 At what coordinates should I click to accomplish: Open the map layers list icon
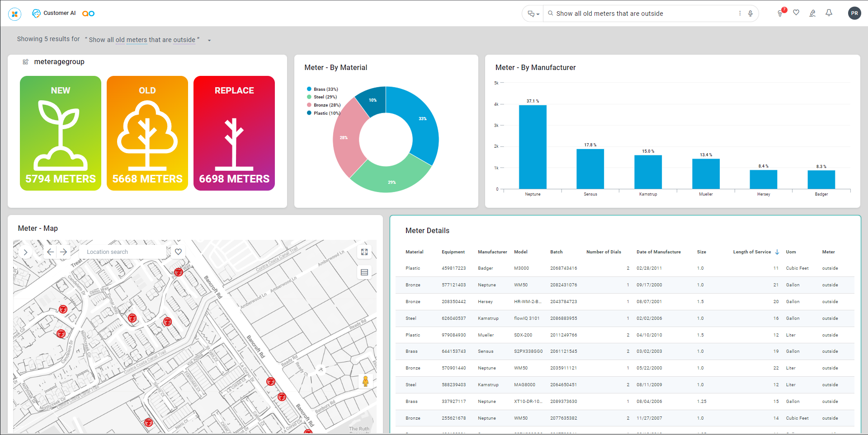364,272
